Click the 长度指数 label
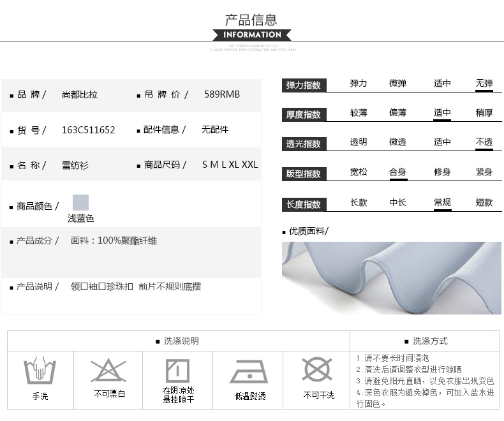Viewport: 504px width, 421px height. [x=304, y=204]
